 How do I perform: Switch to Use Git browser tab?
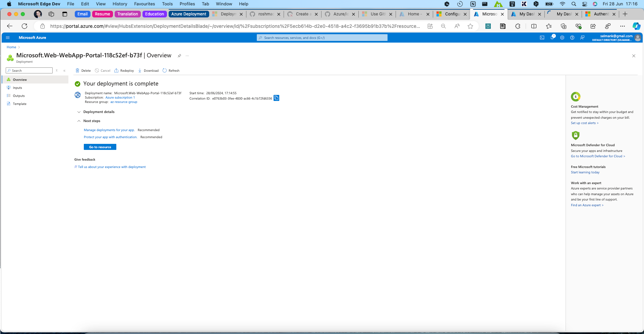[x=377, y=14]
